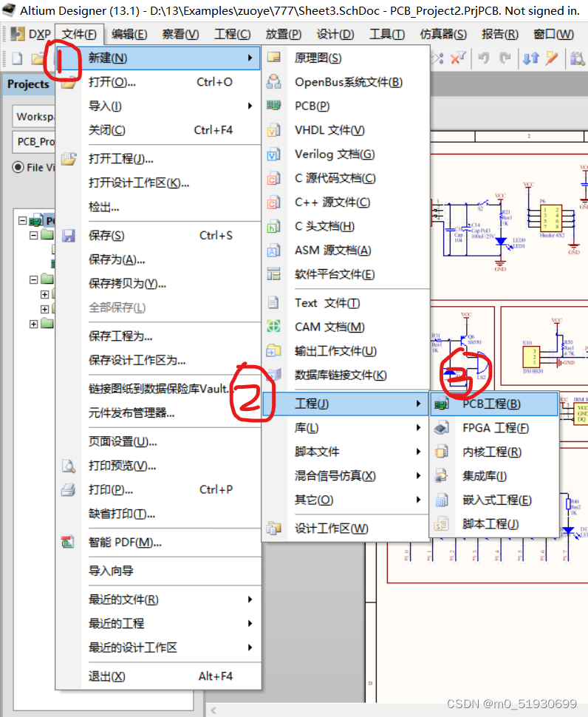Viewport: 588px width, 717px height.
Task: Choose 关闭(C) from File menu
Action: (x=158, y=130)
